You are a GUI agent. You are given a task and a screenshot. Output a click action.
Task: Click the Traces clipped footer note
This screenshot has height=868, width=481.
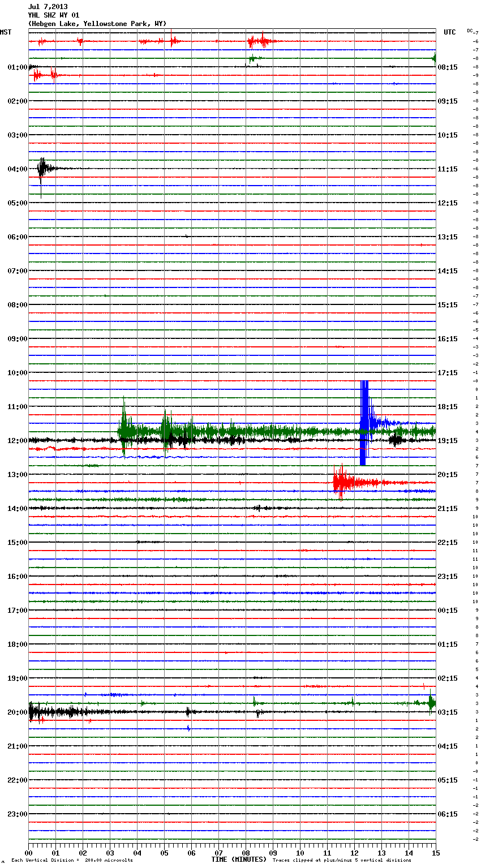[x=342, y=861]
